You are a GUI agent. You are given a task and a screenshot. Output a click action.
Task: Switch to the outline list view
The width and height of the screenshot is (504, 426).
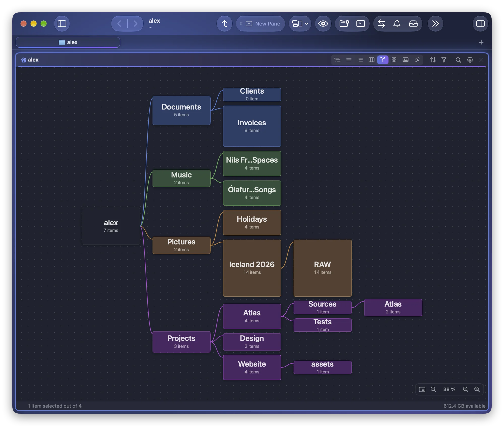[x=337, y=60]
